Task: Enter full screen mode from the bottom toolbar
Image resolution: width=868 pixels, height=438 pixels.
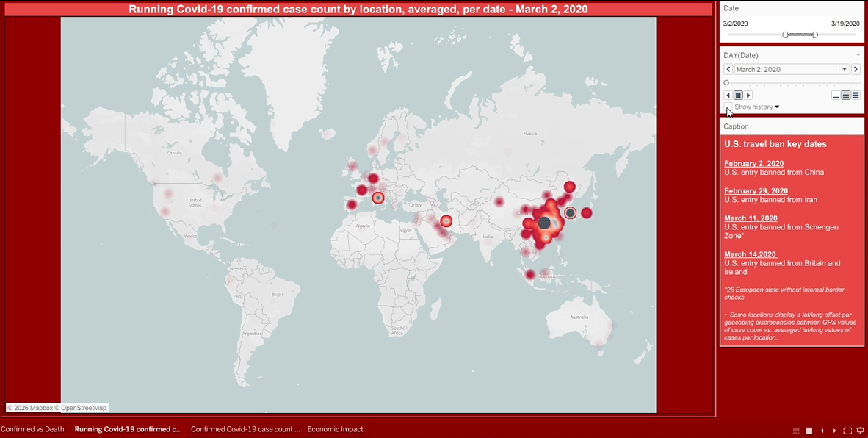Action: point(847,431)
